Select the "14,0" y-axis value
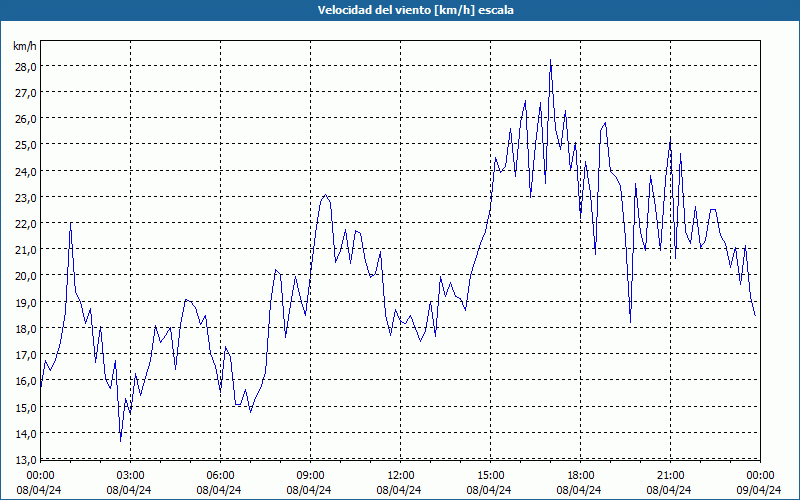This screenshot has height=500, width=800. pos(26,434)
